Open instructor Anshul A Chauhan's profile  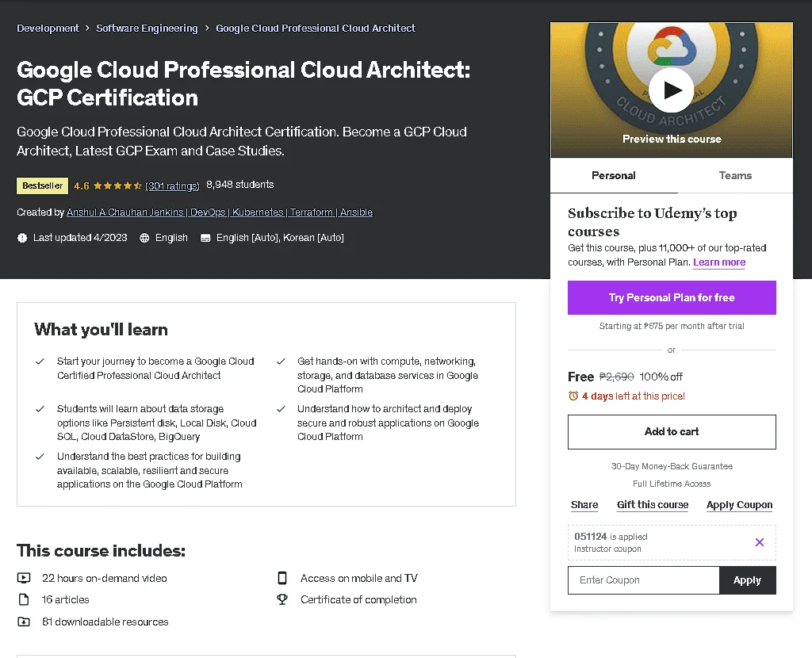[220, 212]
